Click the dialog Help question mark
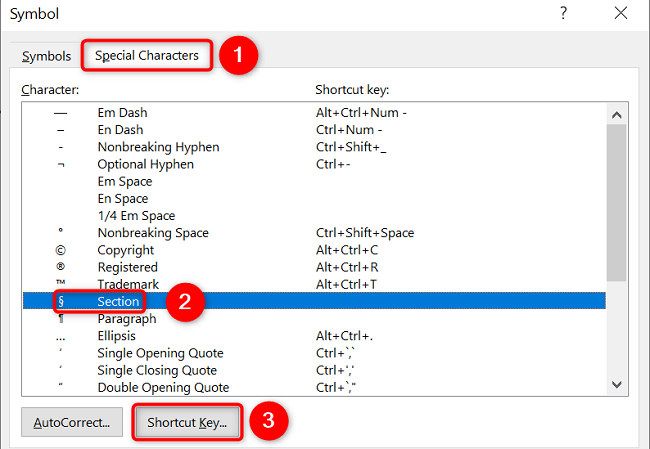This screenshot has width=650, height=449. click(x=564, y=14)
